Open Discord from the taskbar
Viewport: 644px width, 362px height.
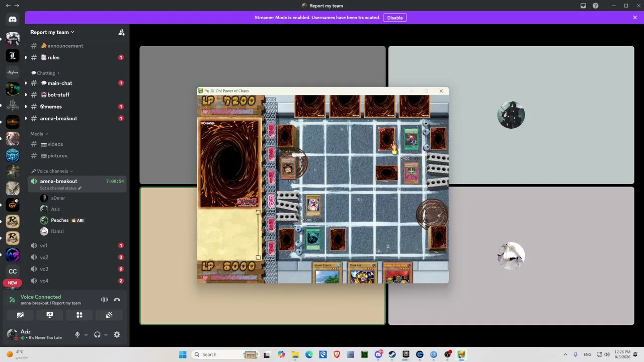[x=378, y=354]
